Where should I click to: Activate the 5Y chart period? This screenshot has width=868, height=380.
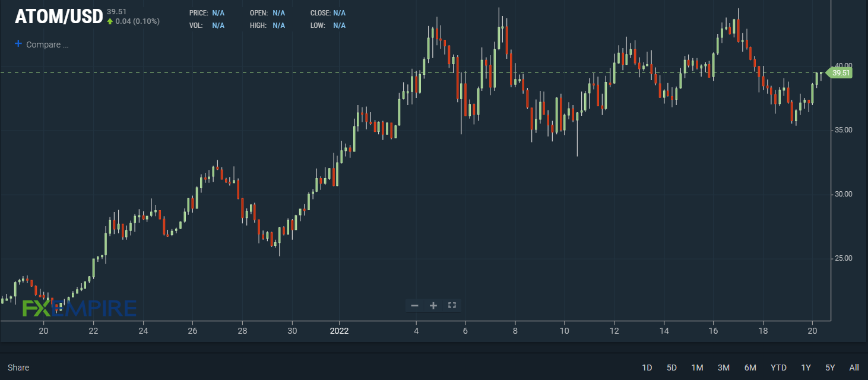click(829, 368)
